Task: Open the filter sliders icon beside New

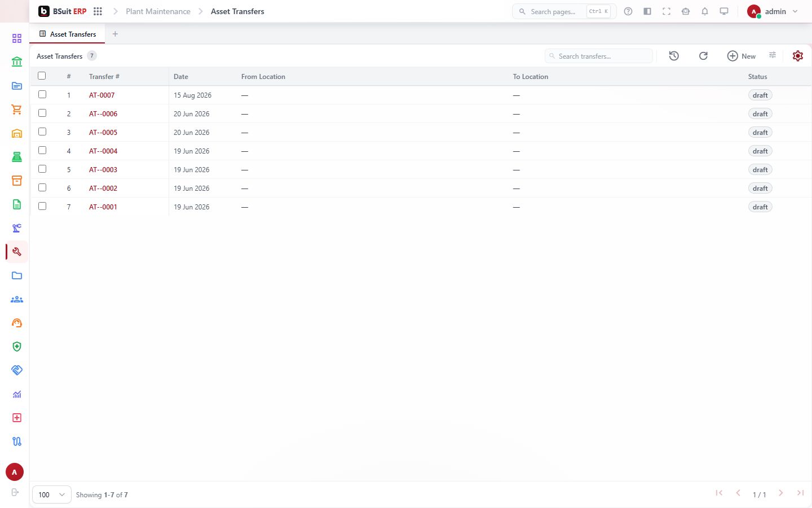Action: 773,55
